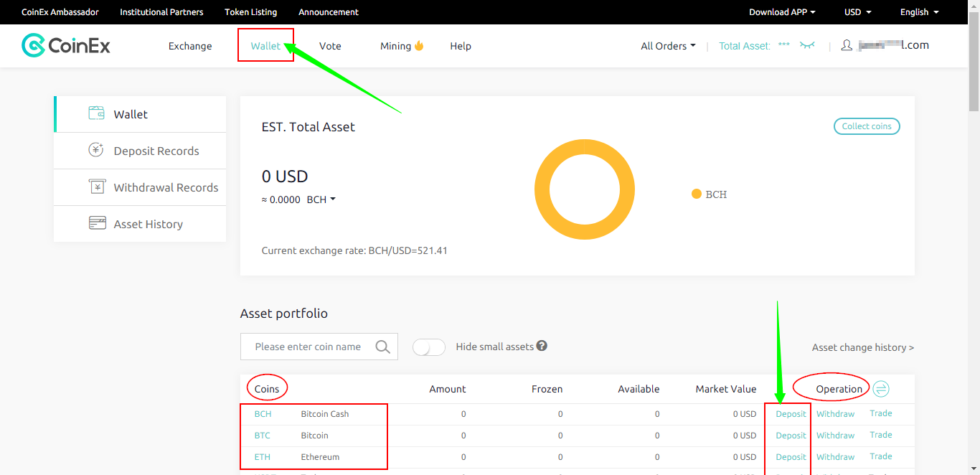Screen dimensions: 980x475
Task: Click the Market Value column header
Action: point(726,389)
